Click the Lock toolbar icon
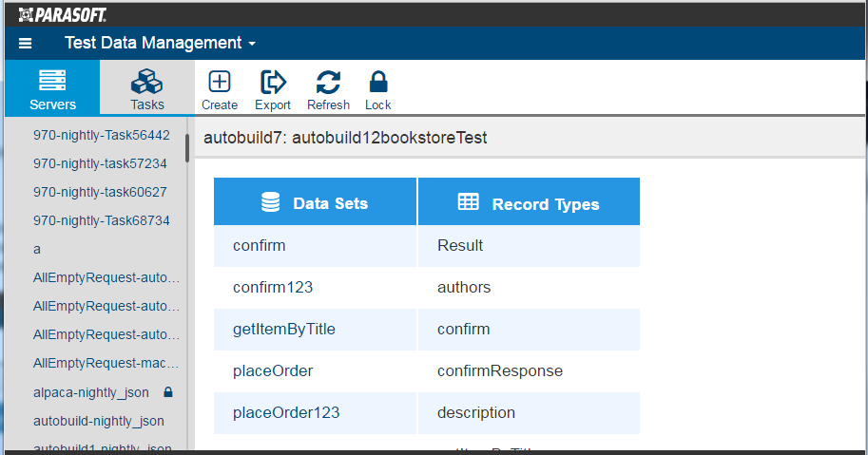The image size is (868, 455). click(378, 90)
